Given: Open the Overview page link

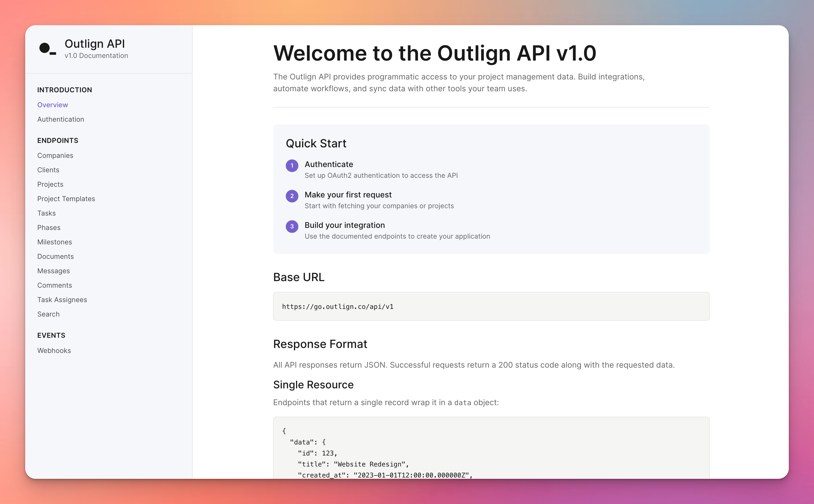Looking at the screenshot, I should click(52, 105).
